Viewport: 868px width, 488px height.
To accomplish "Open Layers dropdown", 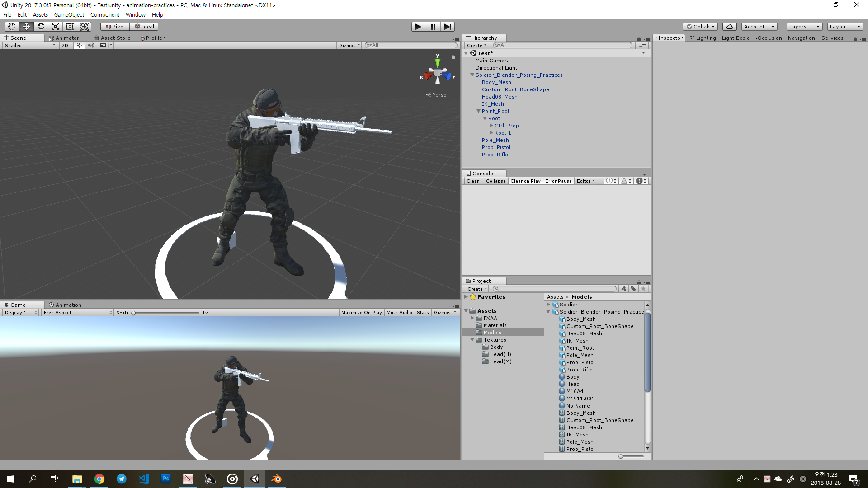I will pyautogui.click(x=804, y=27).
